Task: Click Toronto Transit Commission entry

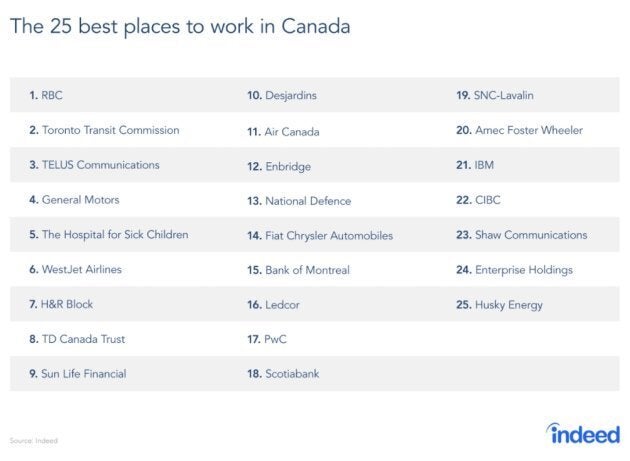Action: click(x=104, y=130)
